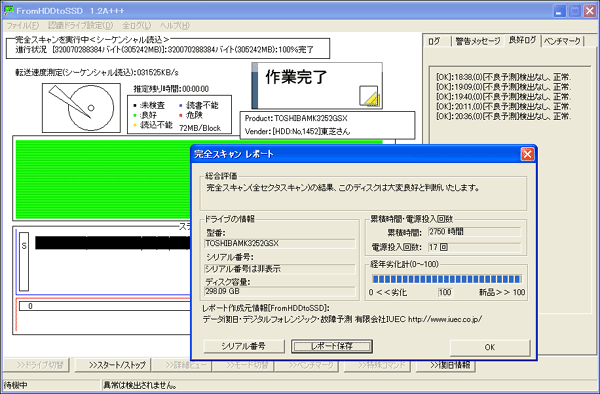Click the black S speed graph bar
Image resolution: width=600 pixels, height=394 pixels.
click(x=113, y=243)
